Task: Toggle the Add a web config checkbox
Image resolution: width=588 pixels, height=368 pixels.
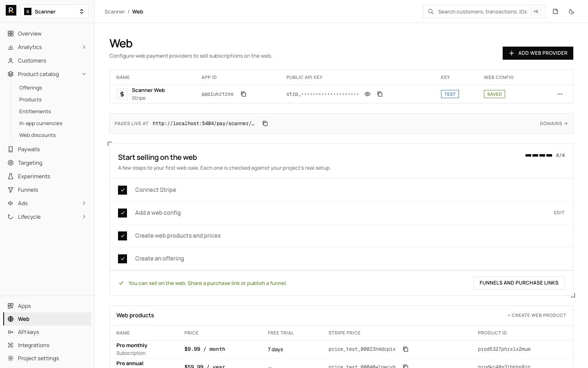Action: click(x=122, y=213)
